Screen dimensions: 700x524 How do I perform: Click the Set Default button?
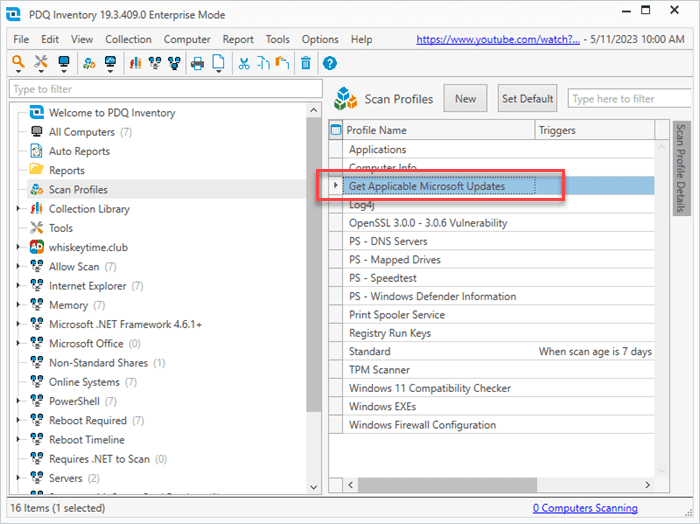coord(527,98)
